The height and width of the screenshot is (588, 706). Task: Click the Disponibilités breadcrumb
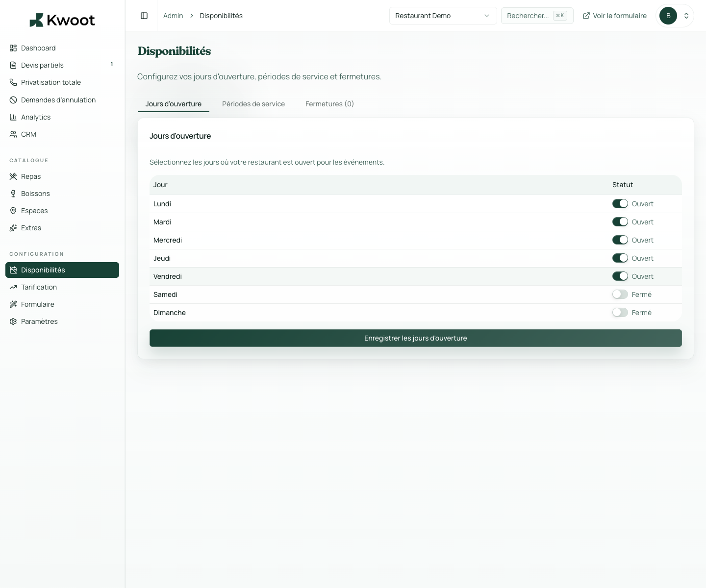221,16
